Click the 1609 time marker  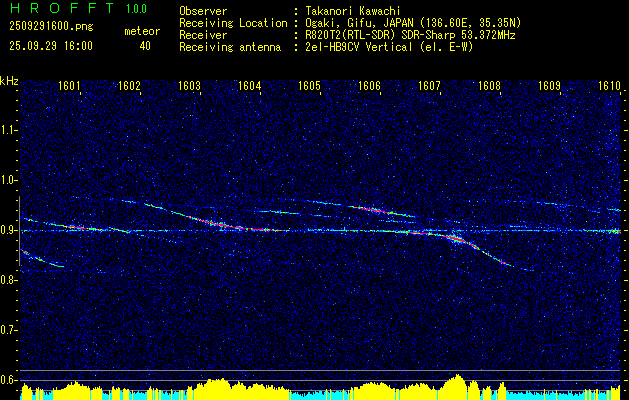click(549, 85)
